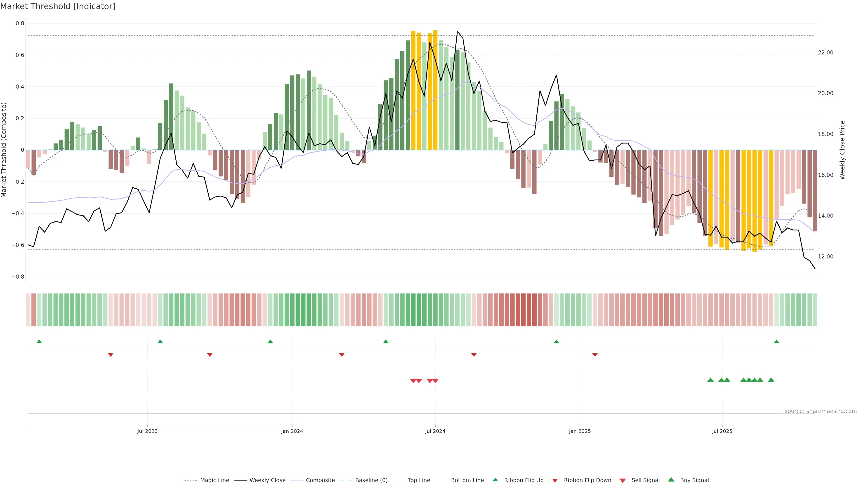Viewport: 868px width, 488px height.
Task: Click the source: sharemaestro.com text
Action: 821,411
